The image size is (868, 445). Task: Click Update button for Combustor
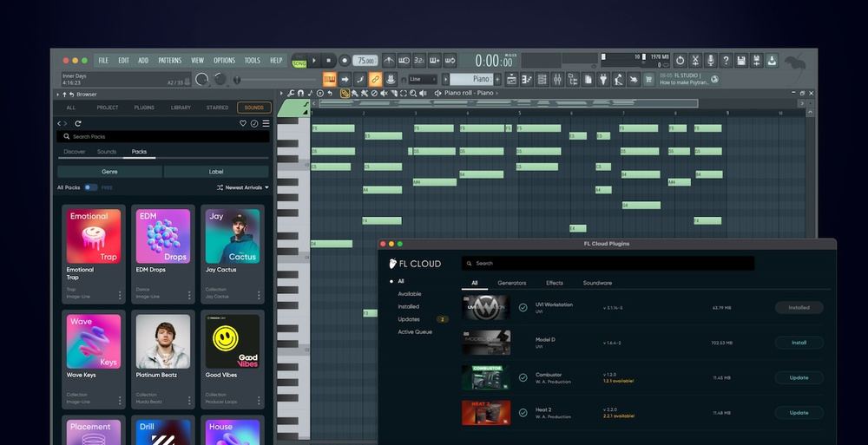coord(799,377)
